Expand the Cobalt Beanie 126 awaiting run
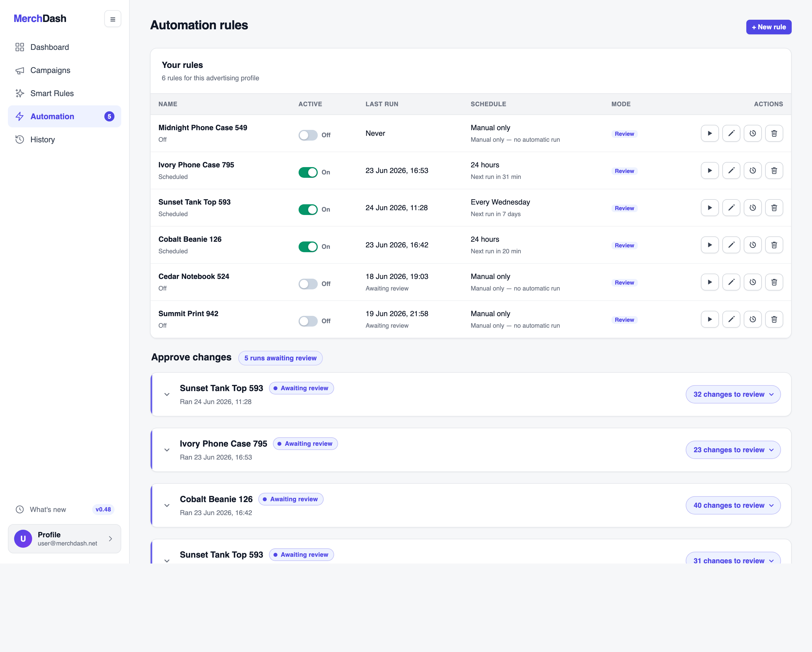This screenshot has width=812, height=652. pos(167,505)
